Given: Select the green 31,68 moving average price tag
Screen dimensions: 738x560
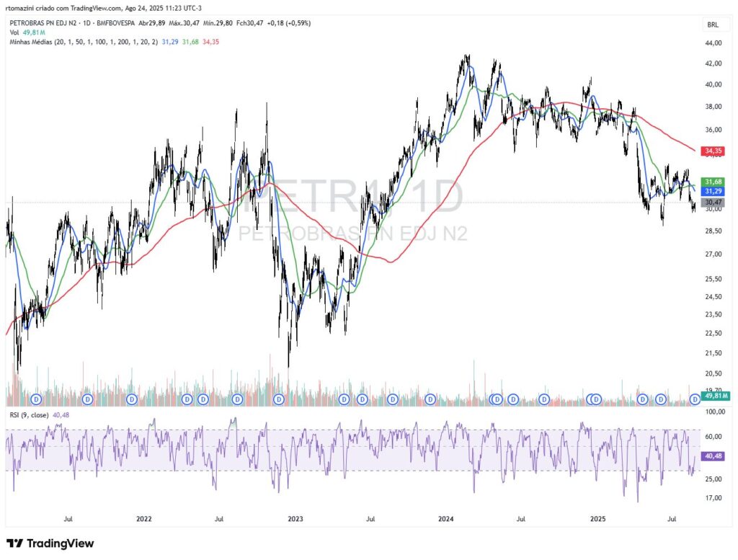Looking at the screenshot, I should point(713,182).
